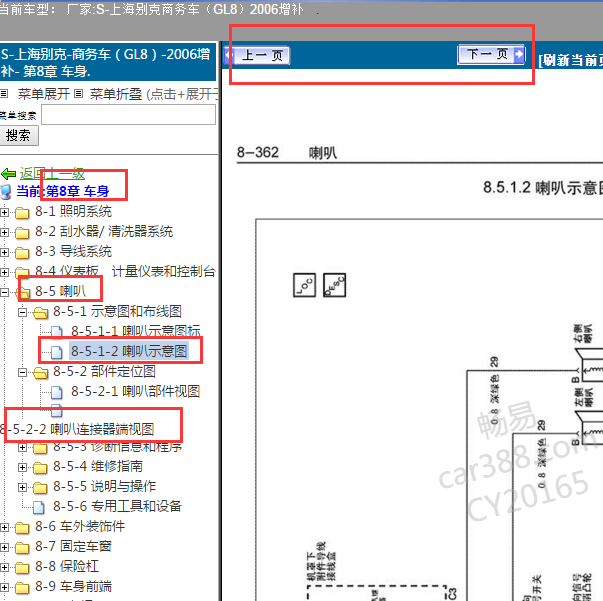Expand the 8-2 刮水器/清洗器系统 node
603x601 pixels.
(x=4, y=232)
